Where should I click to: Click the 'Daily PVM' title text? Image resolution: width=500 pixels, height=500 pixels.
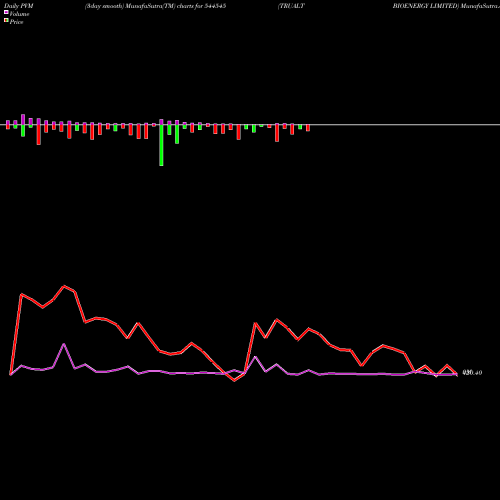click(19, 6)
